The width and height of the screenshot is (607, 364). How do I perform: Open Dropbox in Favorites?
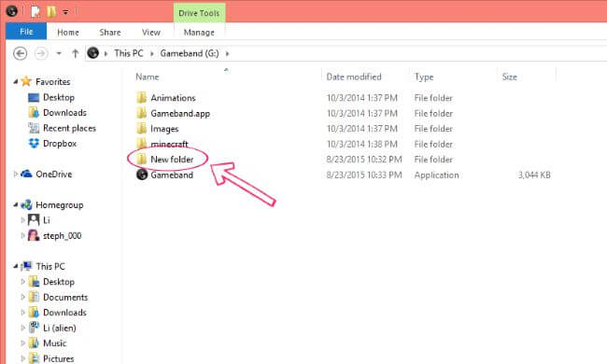tap(60, 144)
